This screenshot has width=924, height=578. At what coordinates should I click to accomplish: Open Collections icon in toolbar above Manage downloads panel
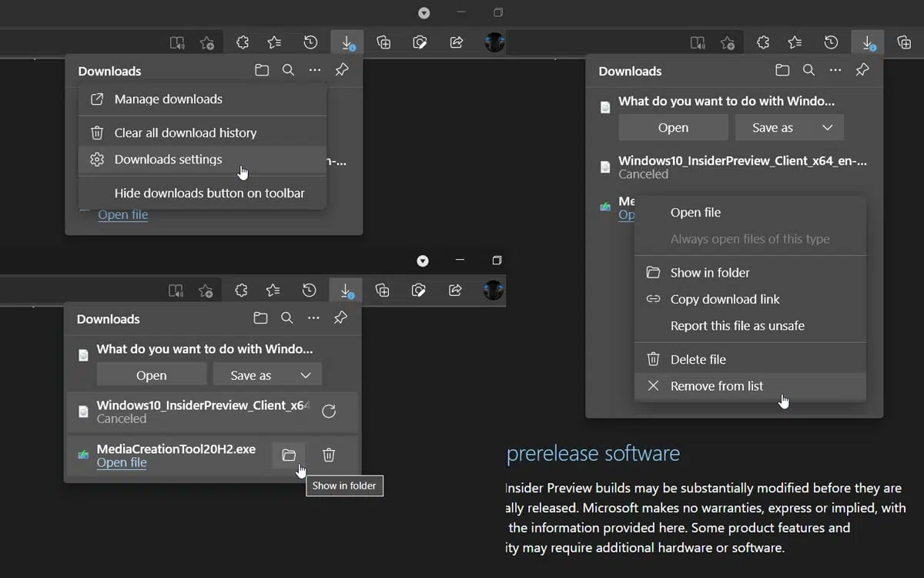(383, 42)
